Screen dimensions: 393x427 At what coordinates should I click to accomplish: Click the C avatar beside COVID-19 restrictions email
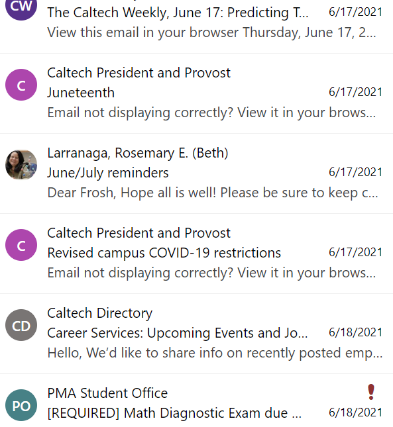(x=21, y=245)
